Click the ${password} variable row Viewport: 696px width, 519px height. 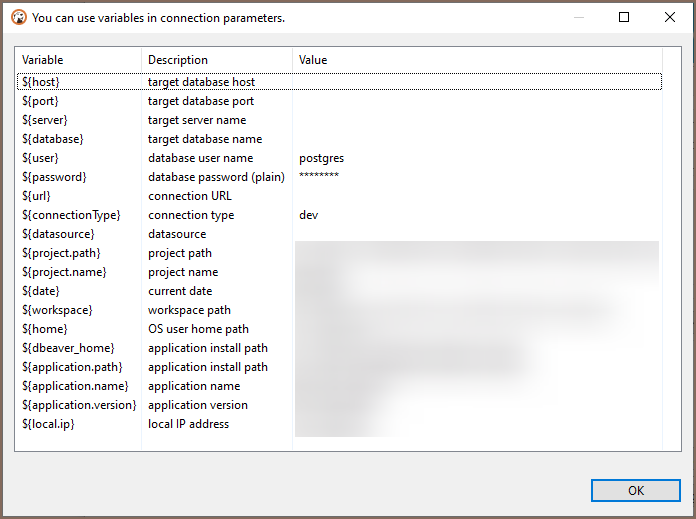click(54, 177)
